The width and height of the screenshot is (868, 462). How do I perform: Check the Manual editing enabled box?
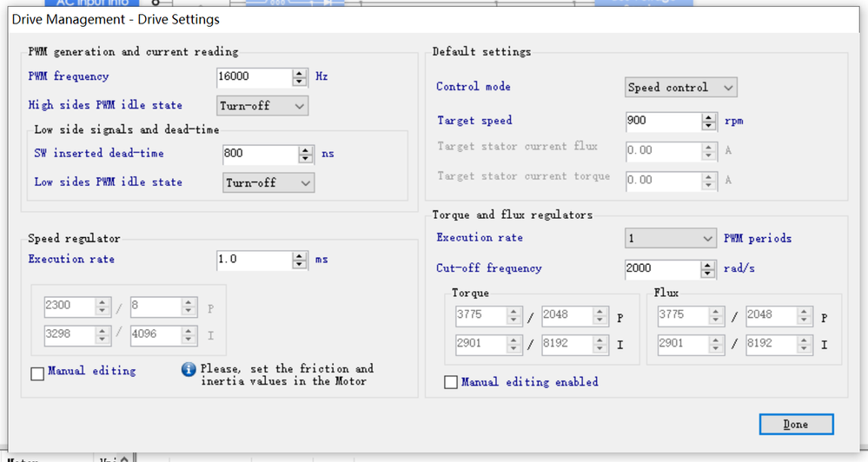point(451,382)
